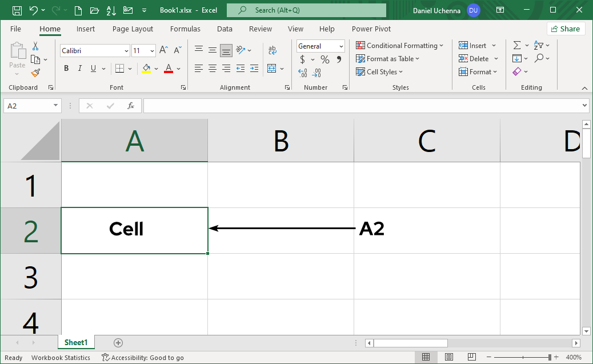Open Workbook Statistics

61,357
